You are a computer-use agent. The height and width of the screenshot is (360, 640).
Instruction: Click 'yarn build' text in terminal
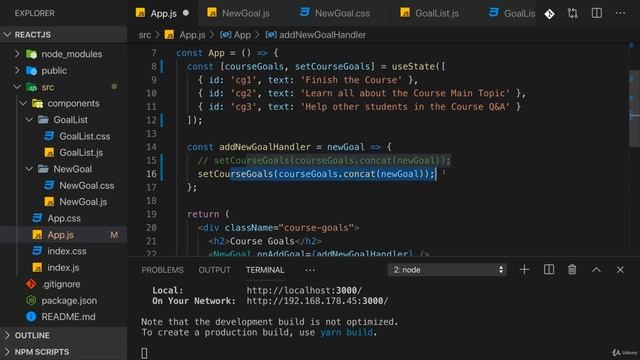(x=347, y=332)
